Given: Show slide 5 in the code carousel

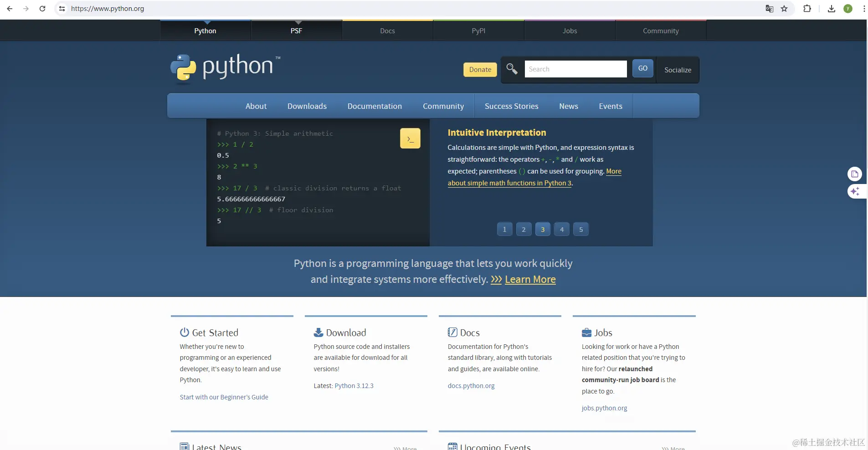Looking at the screenshot, I should click(x=581, y=230).
